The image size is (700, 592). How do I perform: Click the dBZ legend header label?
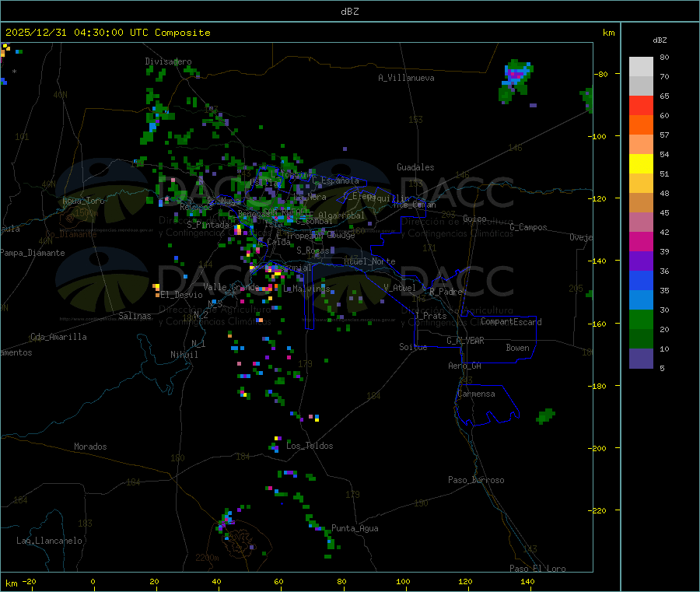coord(660,40)
